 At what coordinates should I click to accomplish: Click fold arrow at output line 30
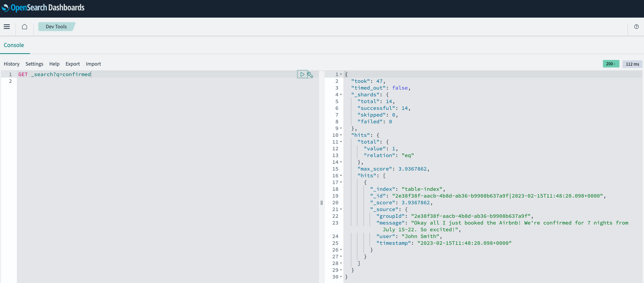pos(341,277)
